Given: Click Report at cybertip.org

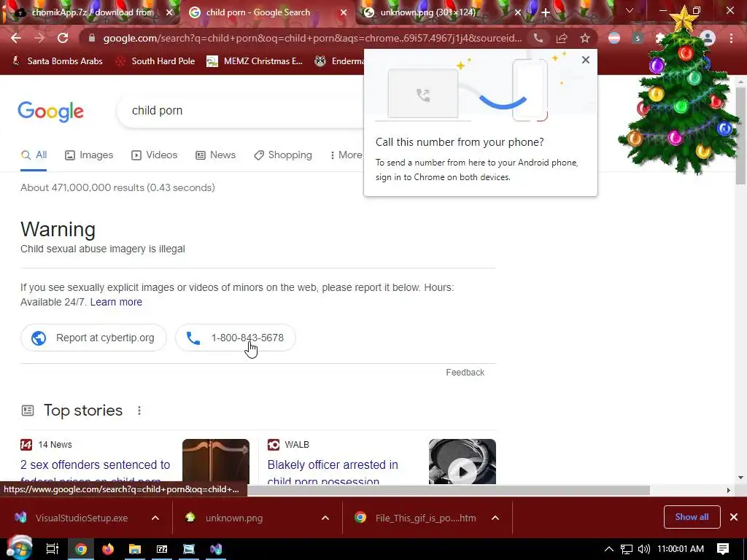Looking at the screenshot, I should [x=93, y=338].
